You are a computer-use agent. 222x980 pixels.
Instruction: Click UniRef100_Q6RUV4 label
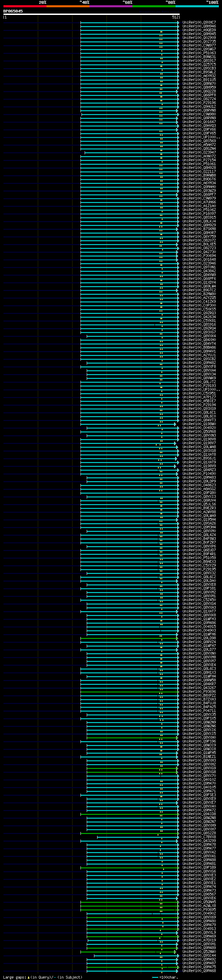pos(199,500)
